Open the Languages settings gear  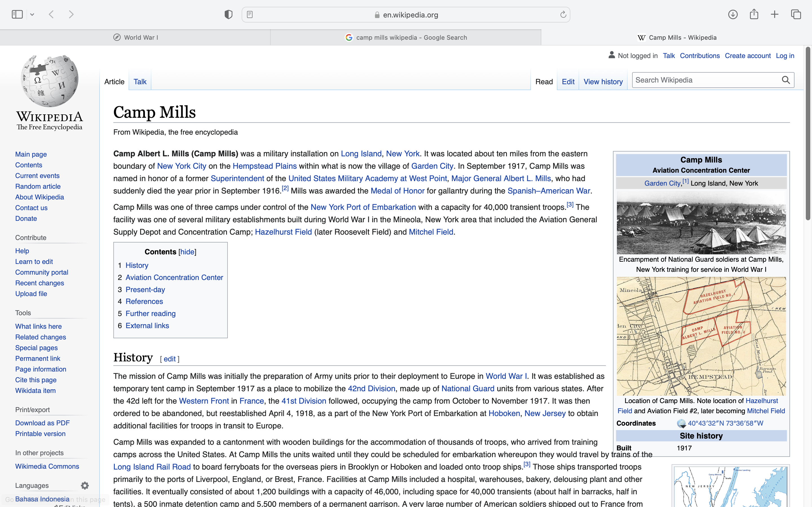click(85, 485)
